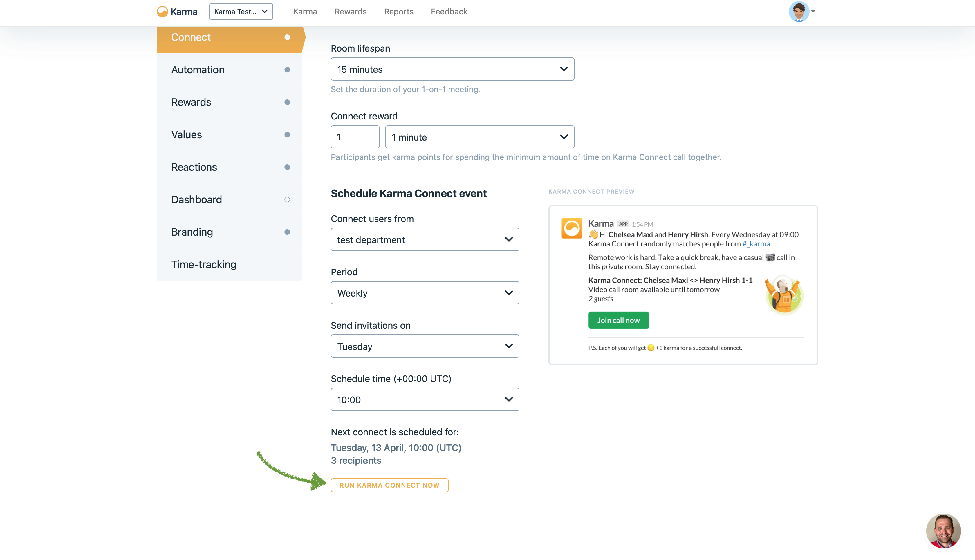This screenshot has height=560, width=975.
Task: Click the Branding status dot
Action: (x=287, y=232)
